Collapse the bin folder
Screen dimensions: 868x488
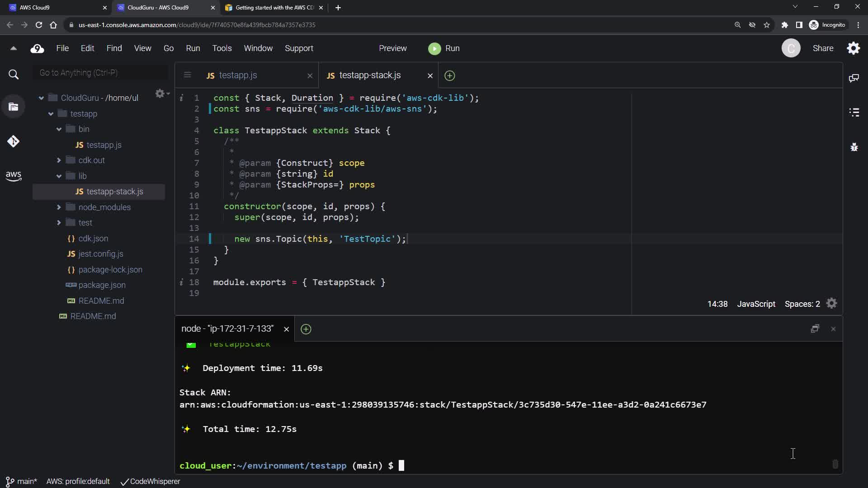pos(59,129)
